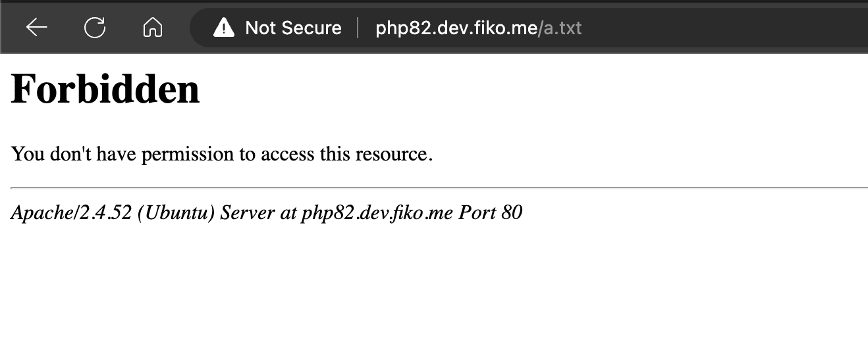This screenshot has height=346, width=868.
Task: Go back to the previous page
Action: point(37,28)
